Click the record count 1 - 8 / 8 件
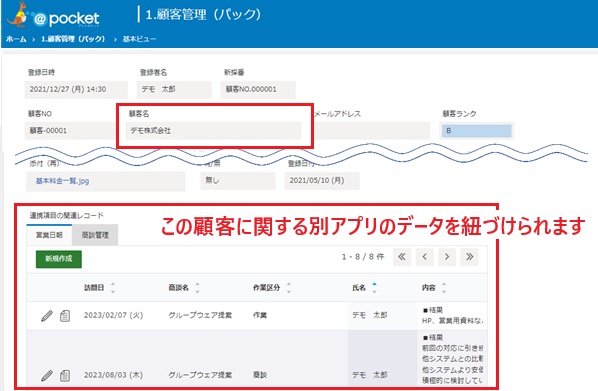The width and height of the screenshot is (598, 391). [363, 257]
